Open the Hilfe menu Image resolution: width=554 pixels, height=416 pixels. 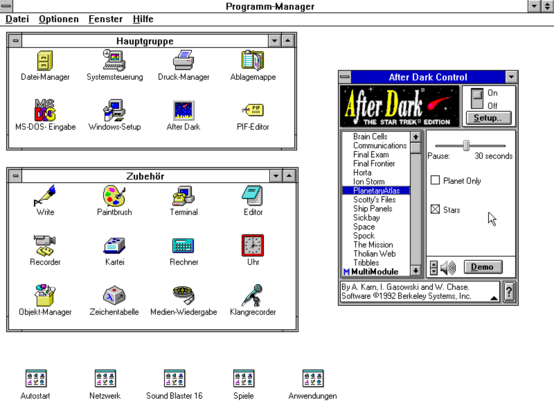click(143, 19)
